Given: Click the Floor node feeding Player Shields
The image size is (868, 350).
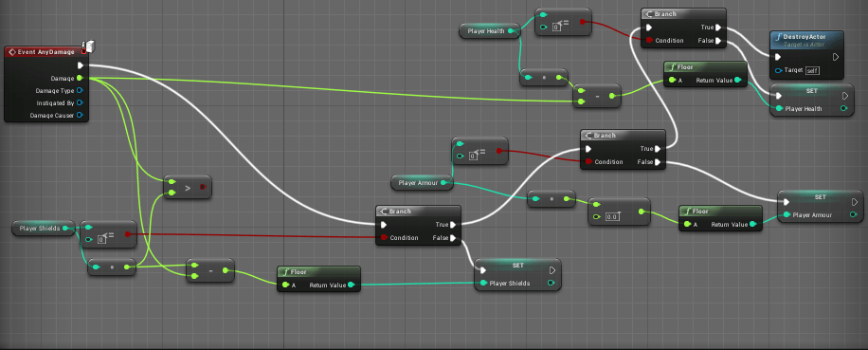Looking at the screenshot, I should click(318, 279).
